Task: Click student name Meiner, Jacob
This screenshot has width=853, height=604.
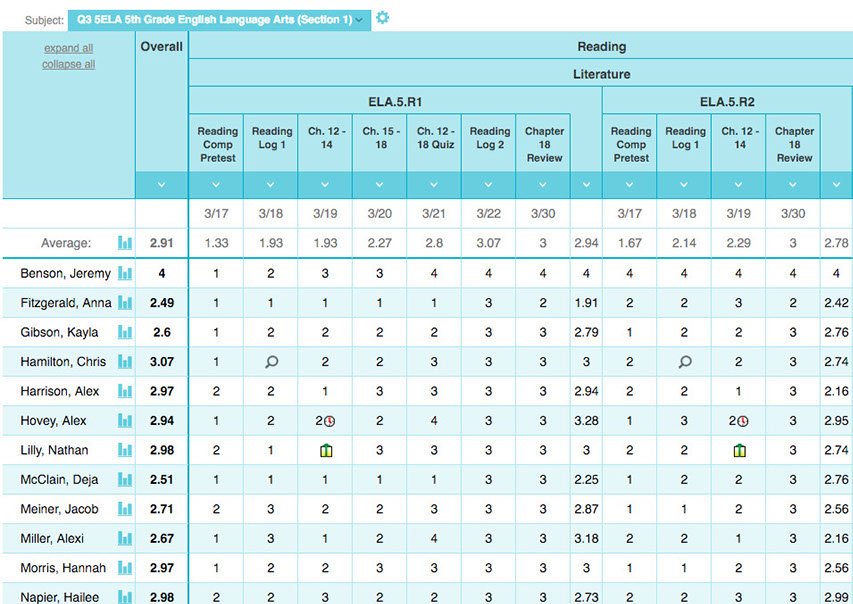Action: coord(59,509)
